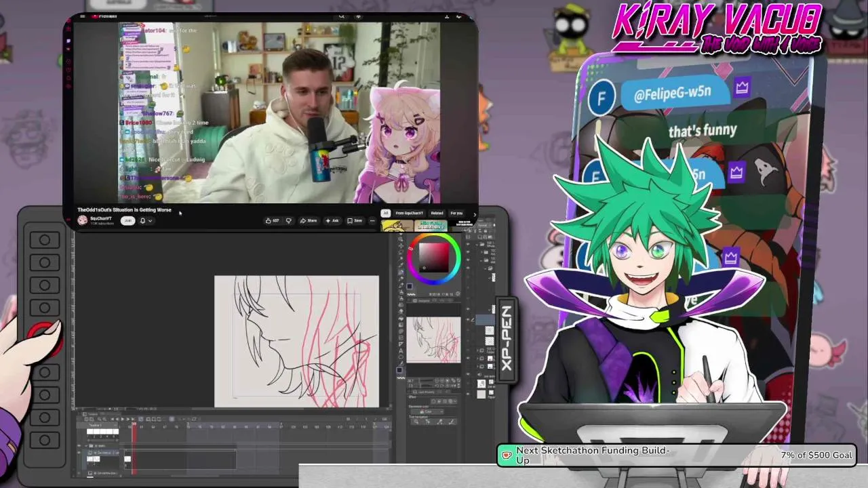868x488 pixels.
Task: Like the YouTube video with 657 likes
Action: pyautogui.click(x=272, y=220)
